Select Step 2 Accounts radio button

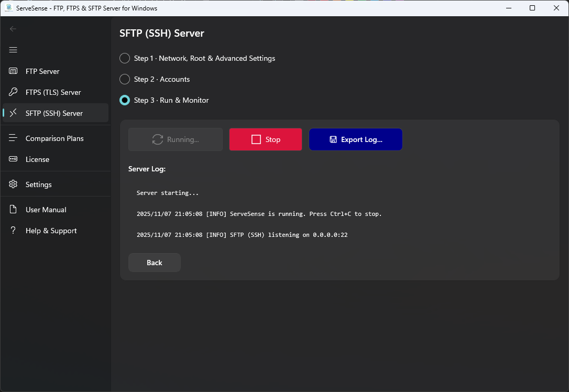pyautogui.click(x=125, y=79)
